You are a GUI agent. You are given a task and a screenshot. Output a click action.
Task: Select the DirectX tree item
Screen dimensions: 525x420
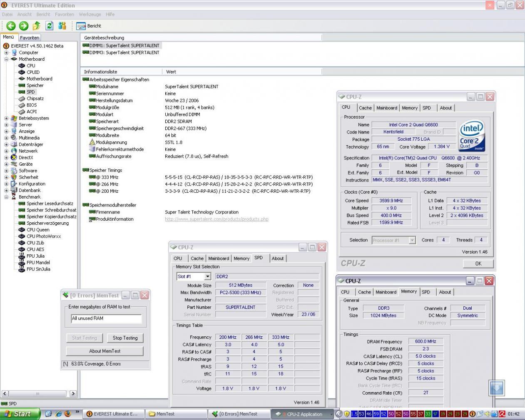[26, 157]
